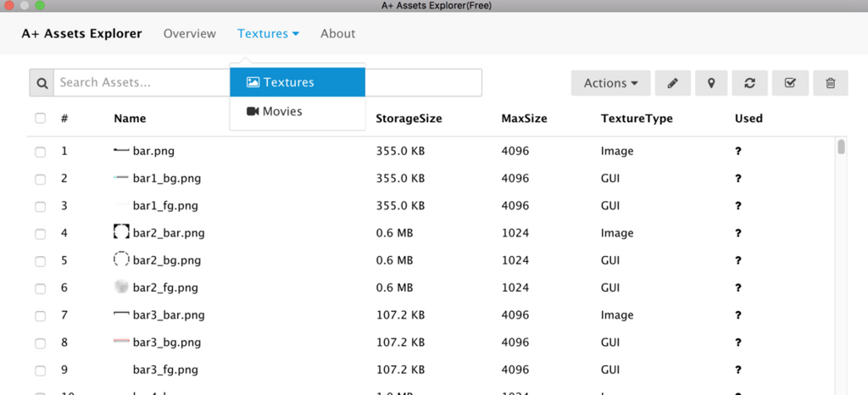Go to the Overview tab

click(x=190, y=34)
